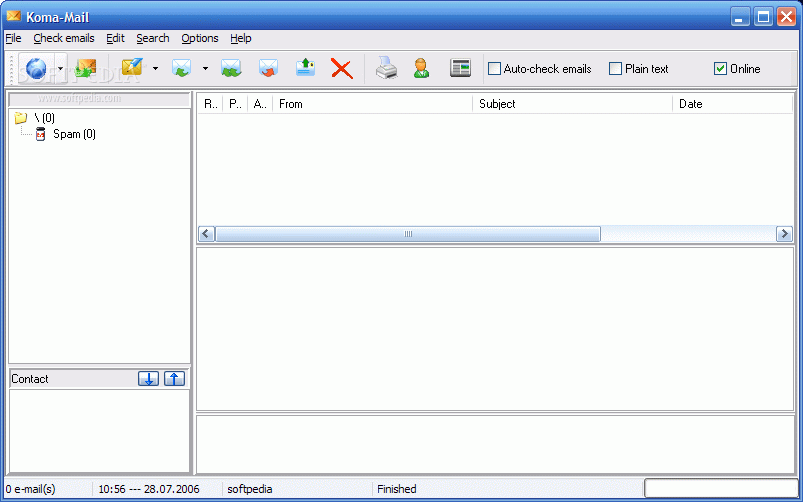803x502 pixels.
Task: Open the Check emails menu
Action: 64,38
